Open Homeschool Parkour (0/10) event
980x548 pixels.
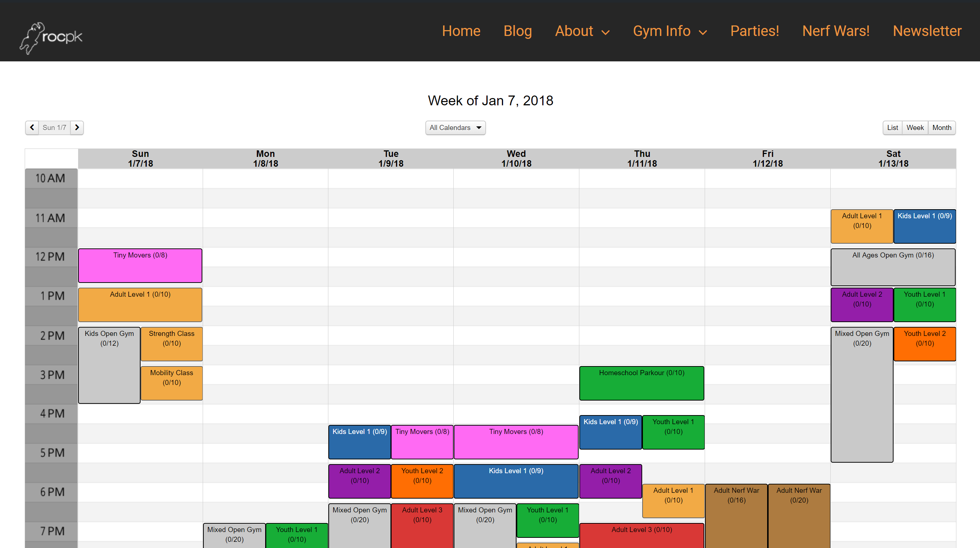click(x=641, y=383)
